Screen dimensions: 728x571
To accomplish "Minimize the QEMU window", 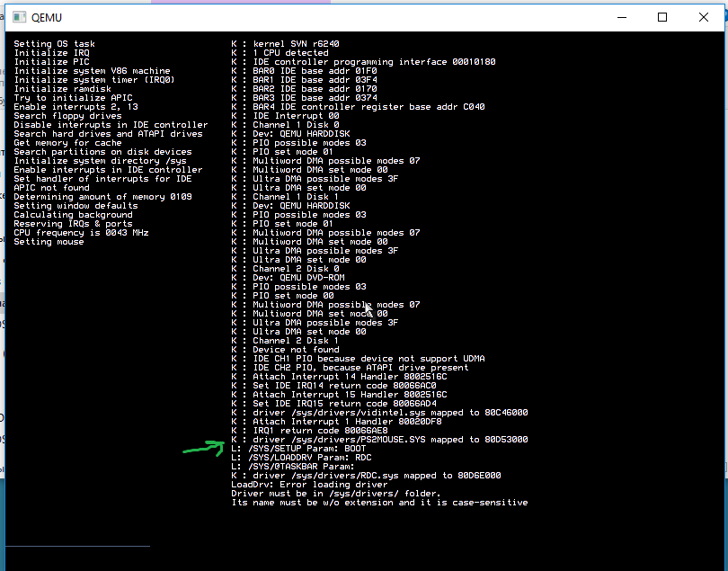I will [x=619, y=17].
